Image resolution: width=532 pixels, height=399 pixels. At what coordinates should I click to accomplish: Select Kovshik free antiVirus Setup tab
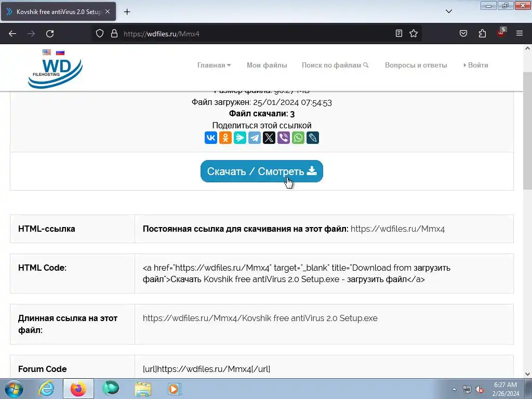[58, 11]
